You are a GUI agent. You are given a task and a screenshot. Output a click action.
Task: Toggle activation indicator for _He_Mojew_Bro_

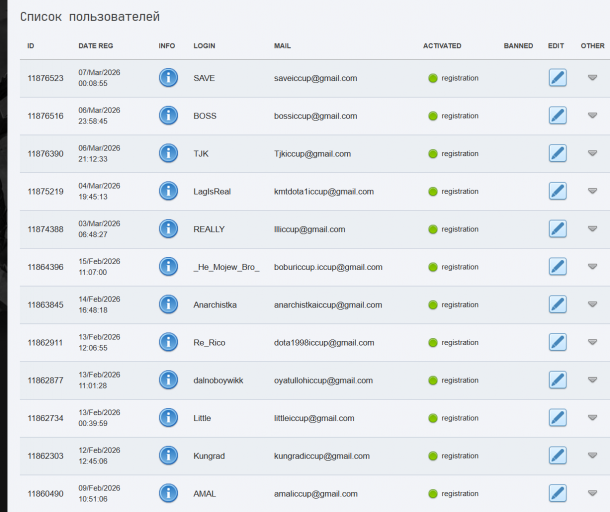click(433, 267)
